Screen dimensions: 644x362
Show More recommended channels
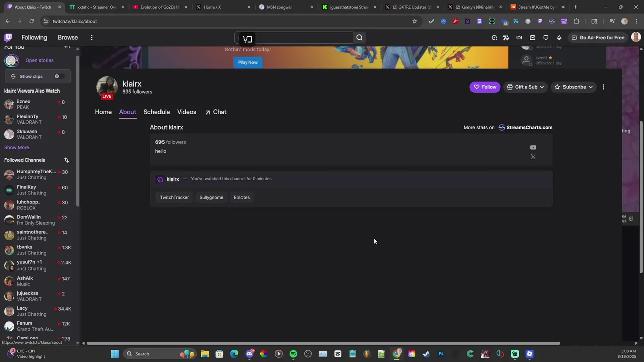pyautogui.click(x=17, y=147)
